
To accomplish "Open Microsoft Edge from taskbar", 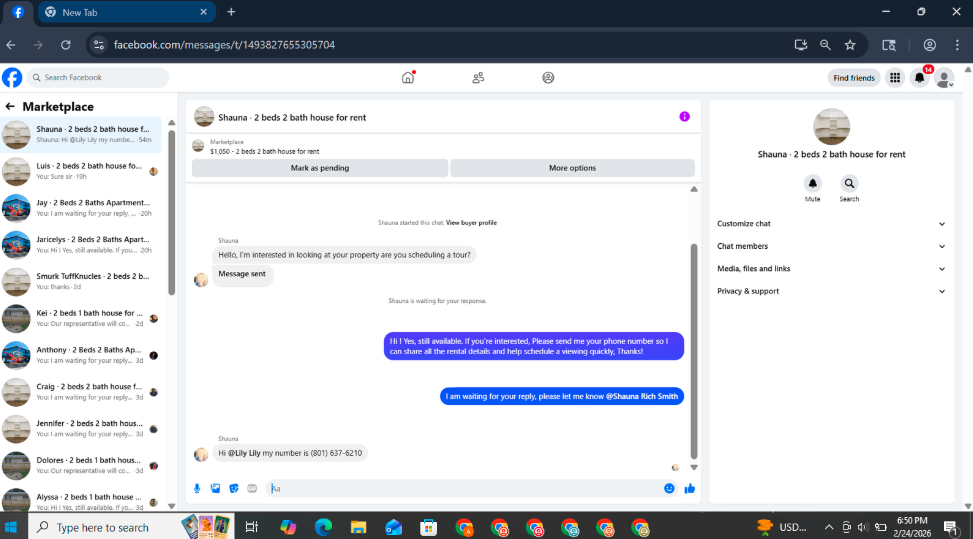I will click(x=323, y=527).
